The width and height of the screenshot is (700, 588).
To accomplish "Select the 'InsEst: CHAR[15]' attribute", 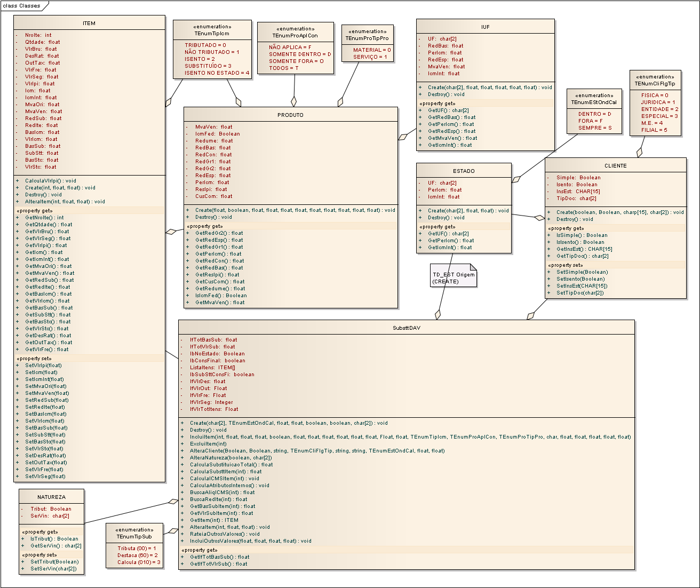I will (578, 192).
